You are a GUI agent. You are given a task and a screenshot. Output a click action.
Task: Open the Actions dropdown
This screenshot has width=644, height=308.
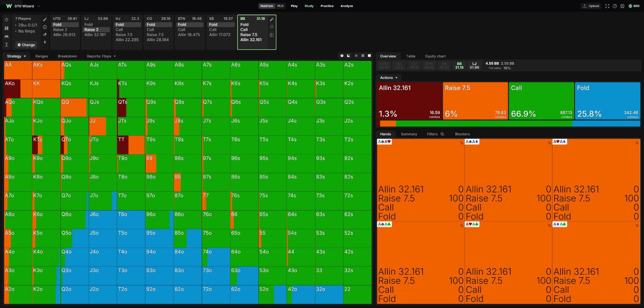tap(389, 78)
